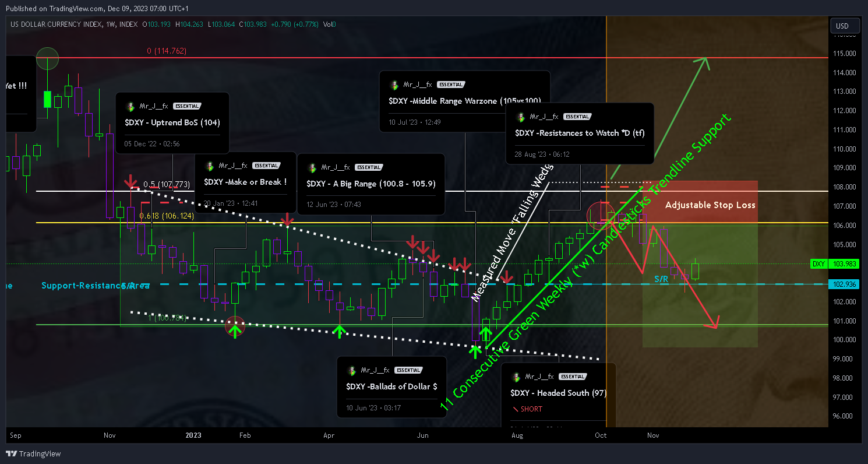Click the blue 102.936 price label
The height and width of the screenshot is (464, 868).
[x=844, y=284]
